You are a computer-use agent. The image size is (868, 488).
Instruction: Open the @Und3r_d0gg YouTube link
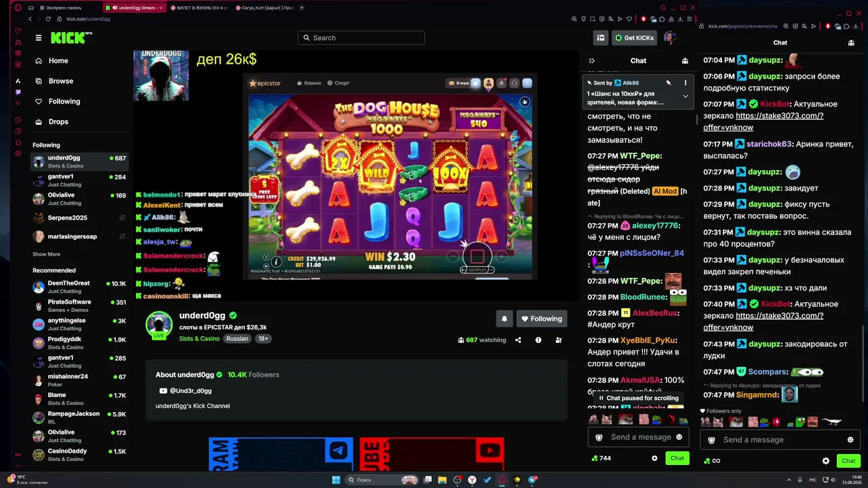pos(186,391)
